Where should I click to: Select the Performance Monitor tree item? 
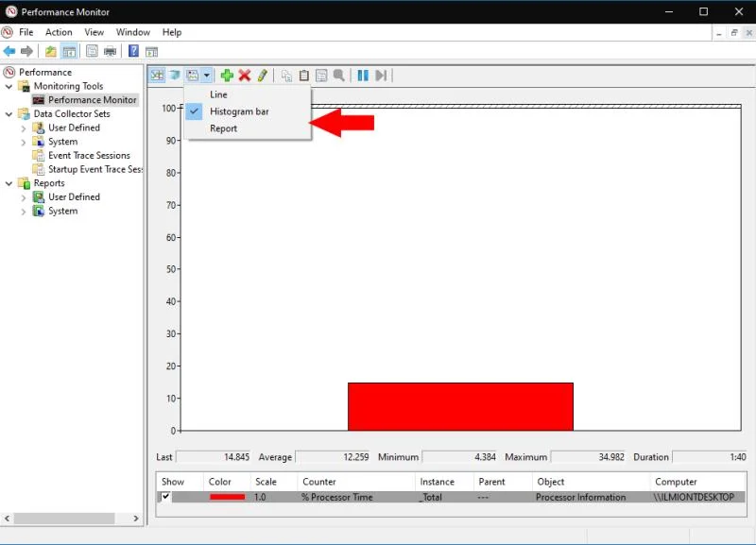(x=92, y=100)
